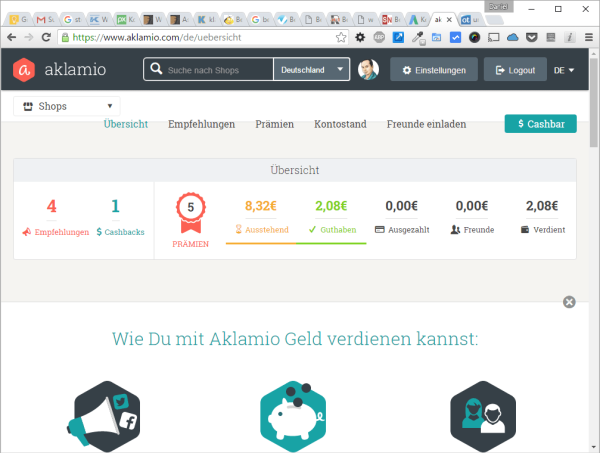Expand the DE language dropdown

tap(564, 70)
